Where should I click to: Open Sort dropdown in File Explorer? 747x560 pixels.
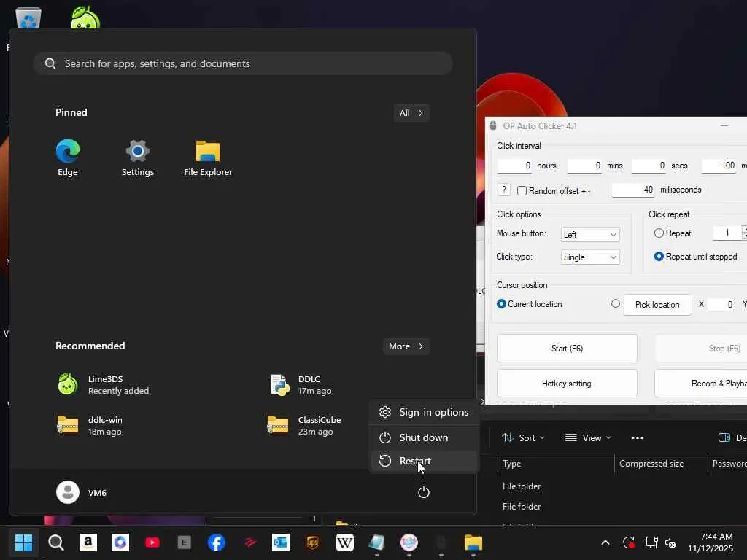pos(522,437)
